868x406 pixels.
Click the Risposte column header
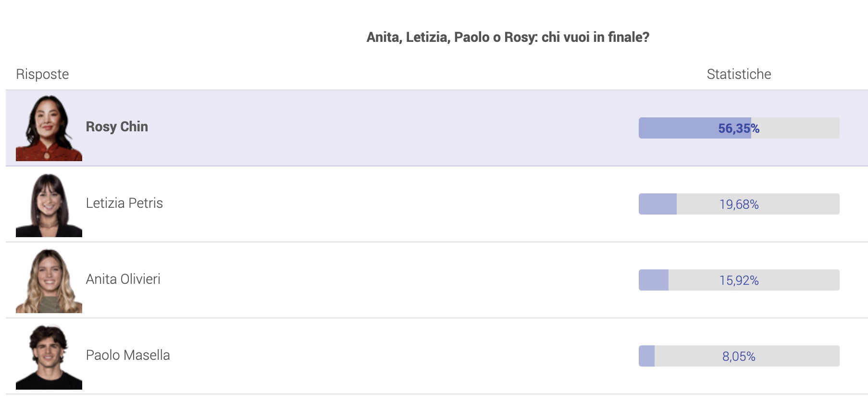42,74
